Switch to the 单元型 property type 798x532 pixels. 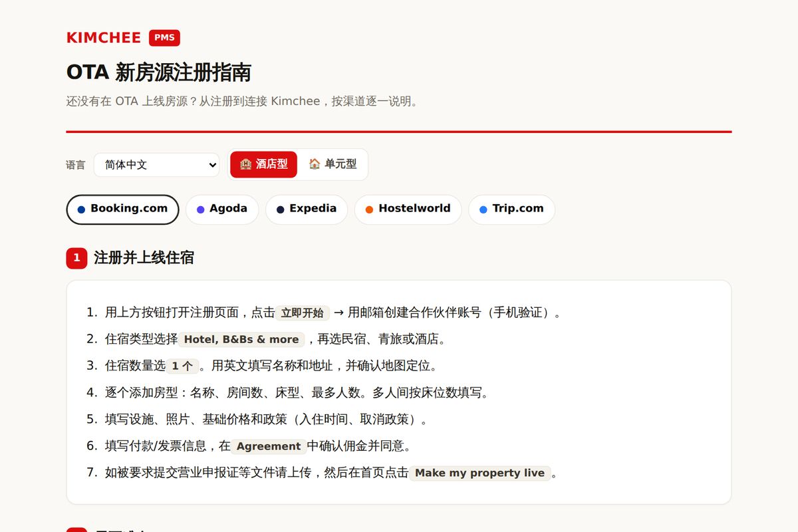[x=332, y=164]
